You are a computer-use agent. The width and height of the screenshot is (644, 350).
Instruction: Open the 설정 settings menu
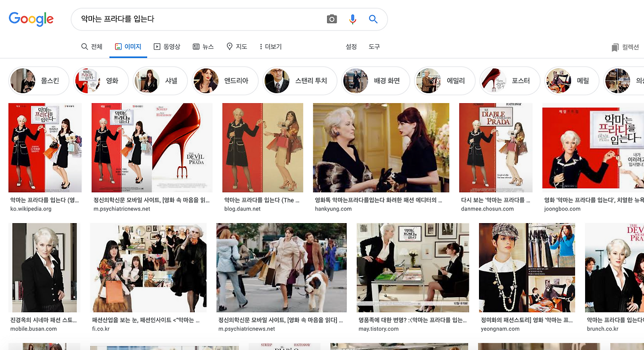point(351,46)
